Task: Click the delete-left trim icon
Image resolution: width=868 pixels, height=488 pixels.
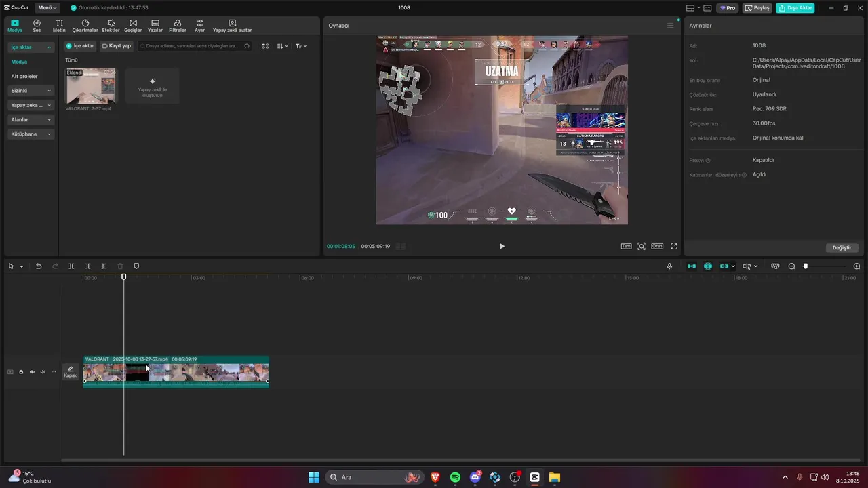Action: [87, 266]
